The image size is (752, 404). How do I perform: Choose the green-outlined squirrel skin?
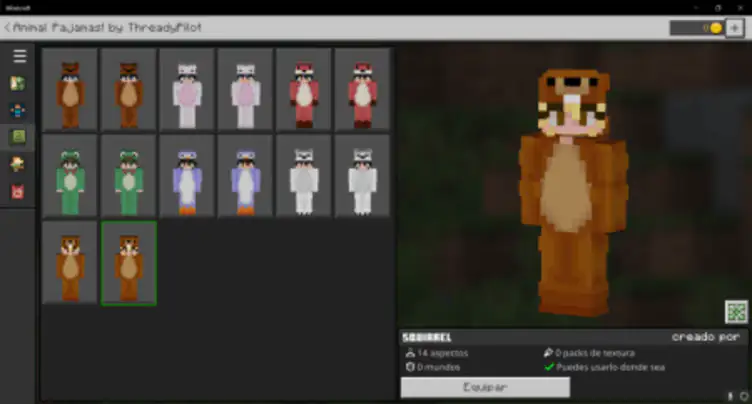click(x=129, y=263)
